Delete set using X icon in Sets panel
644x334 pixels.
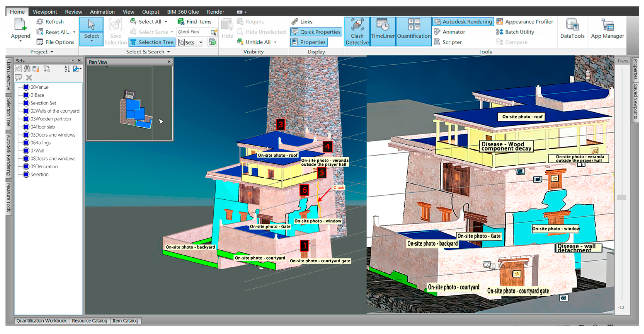(x=29, y=77)
